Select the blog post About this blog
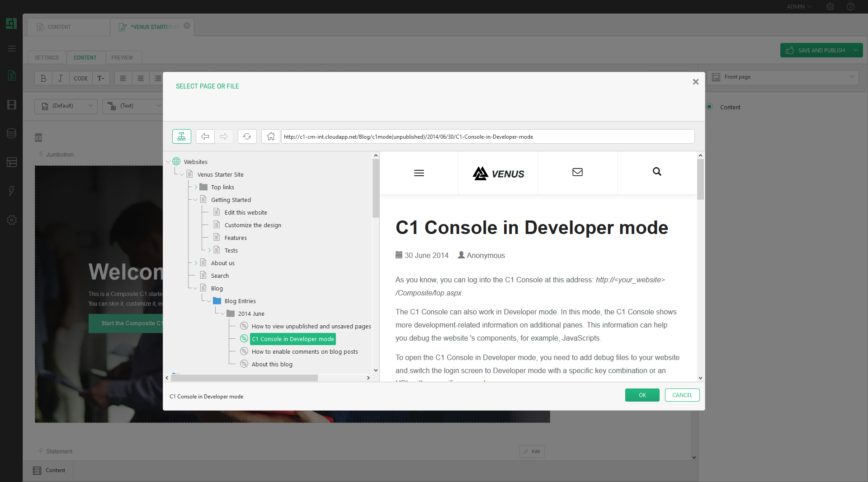868x482 pixels. [x=272, y=364]
